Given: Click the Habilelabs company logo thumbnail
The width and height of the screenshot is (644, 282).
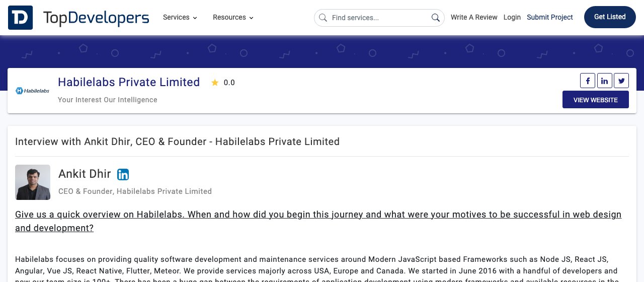Looking at the screenshot, I should pos(32,91).
